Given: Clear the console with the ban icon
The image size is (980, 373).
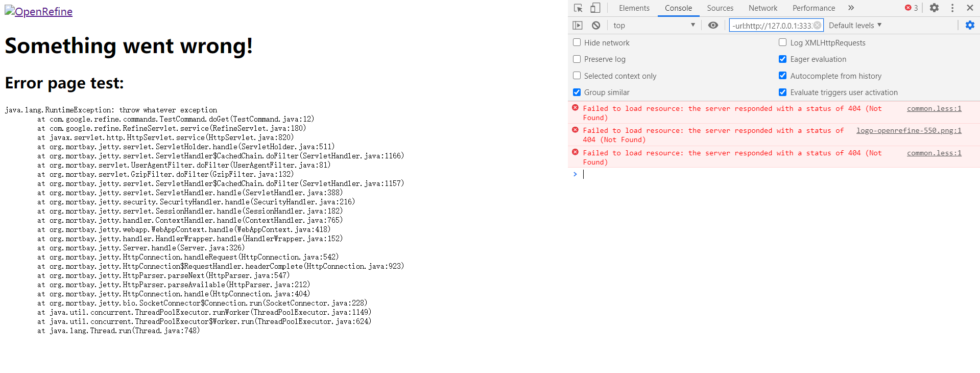Looking at the screenshot, I should pyautogui.click(x=596, y=25).
